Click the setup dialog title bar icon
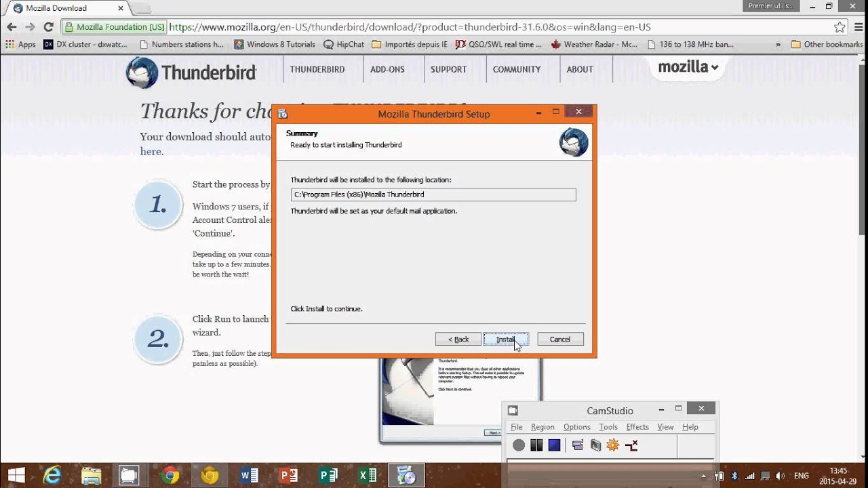The image size is (868, 488). point(283,113)
